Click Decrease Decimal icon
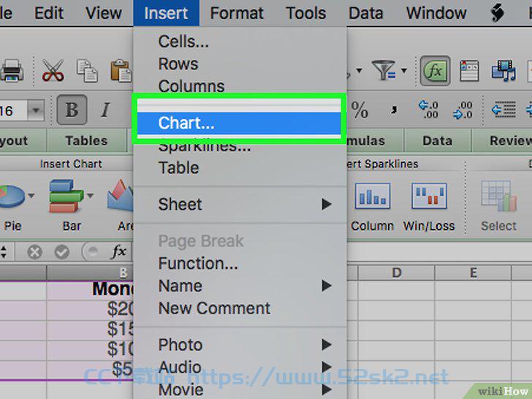The image size is (532, 399). coord(463,110)
